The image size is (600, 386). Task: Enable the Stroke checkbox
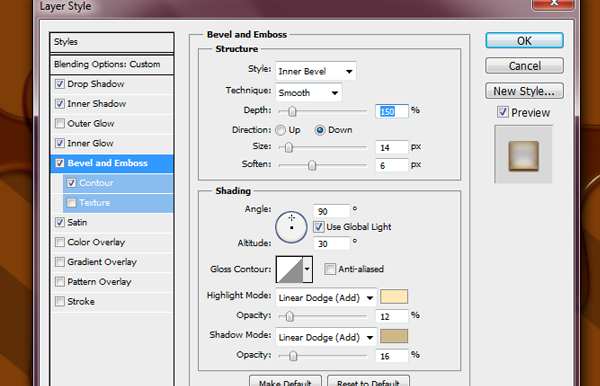tap(60, 301)
